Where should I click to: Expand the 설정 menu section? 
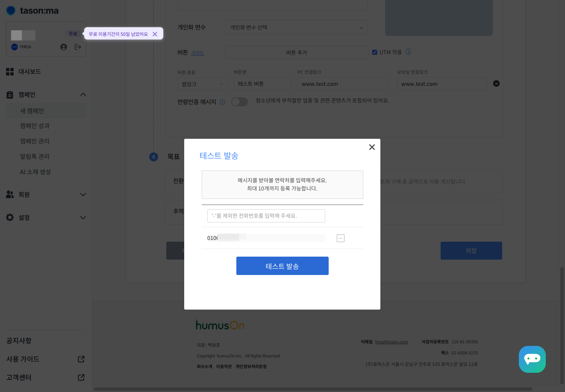[83, 218]
